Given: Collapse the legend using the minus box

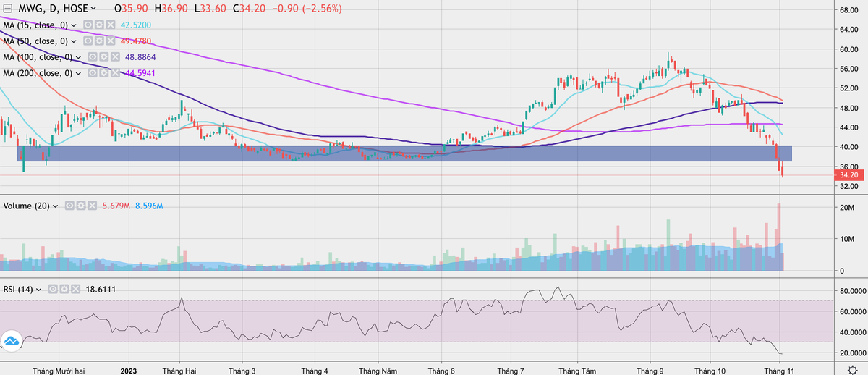Looking at the screenshot, I should coord(6,9).
